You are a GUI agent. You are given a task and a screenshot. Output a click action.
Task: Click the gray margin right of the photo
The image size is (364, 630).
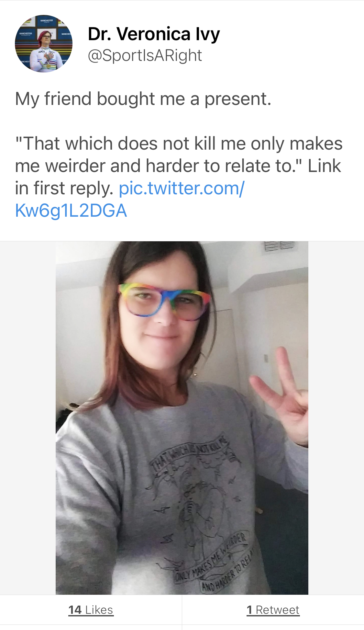[x=336, y=418]
